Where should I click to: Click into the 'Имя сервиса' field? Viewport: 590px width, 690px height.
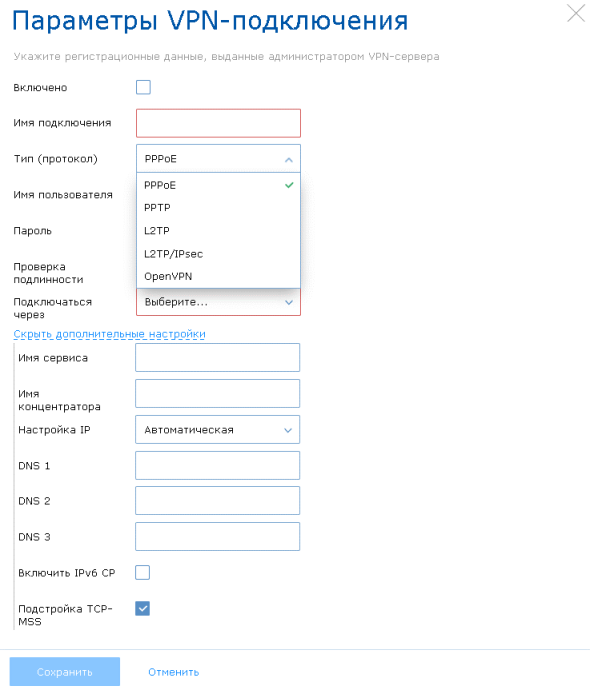click(x=217, y=357)
